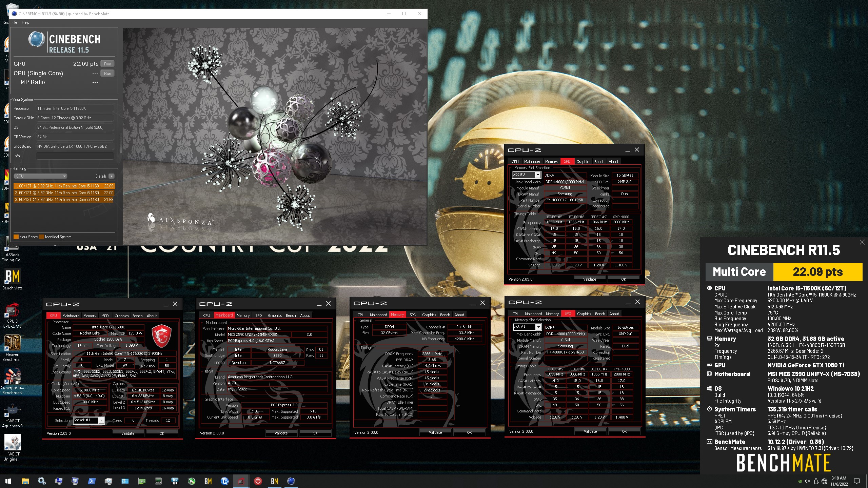The width and height of the screenshot is (868, 488).
Task: Launch the HWBOT Aquamark3 desktop icon
Action: coord(13,415)
